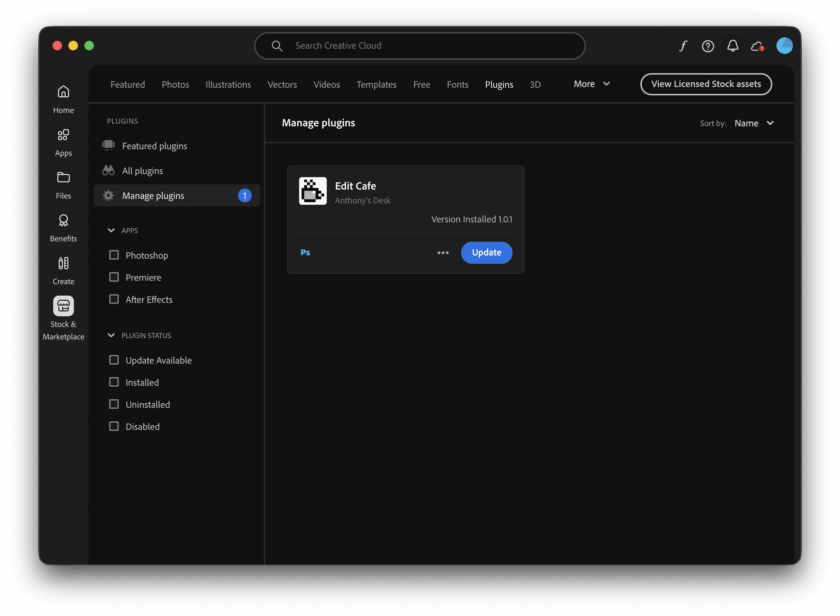840x616 pixels.
Task: Switch to the Featured tab
Action: (127, 85)
